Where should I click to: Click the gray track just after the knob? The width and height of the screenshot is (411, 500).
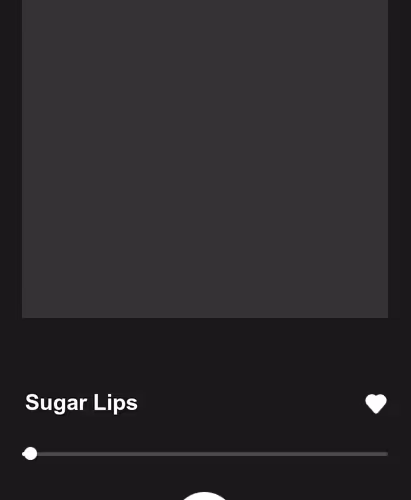[x=45, y=454]
